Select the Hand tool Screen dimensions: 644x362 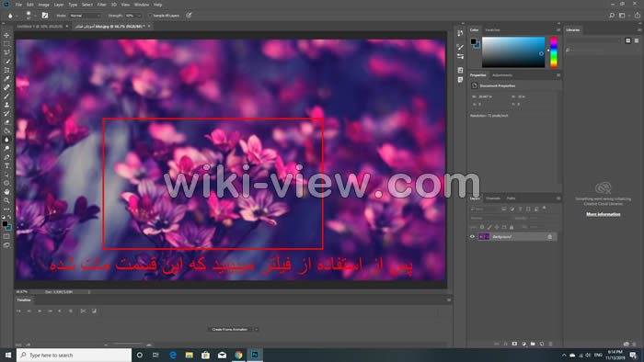(6, 191)
